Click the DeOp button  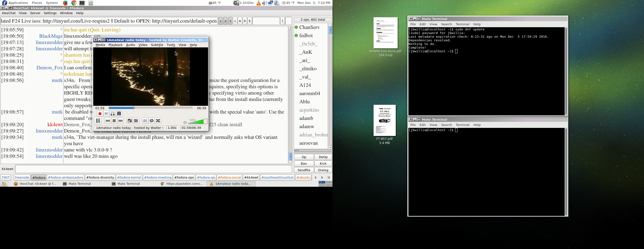[x=323, y=157]
